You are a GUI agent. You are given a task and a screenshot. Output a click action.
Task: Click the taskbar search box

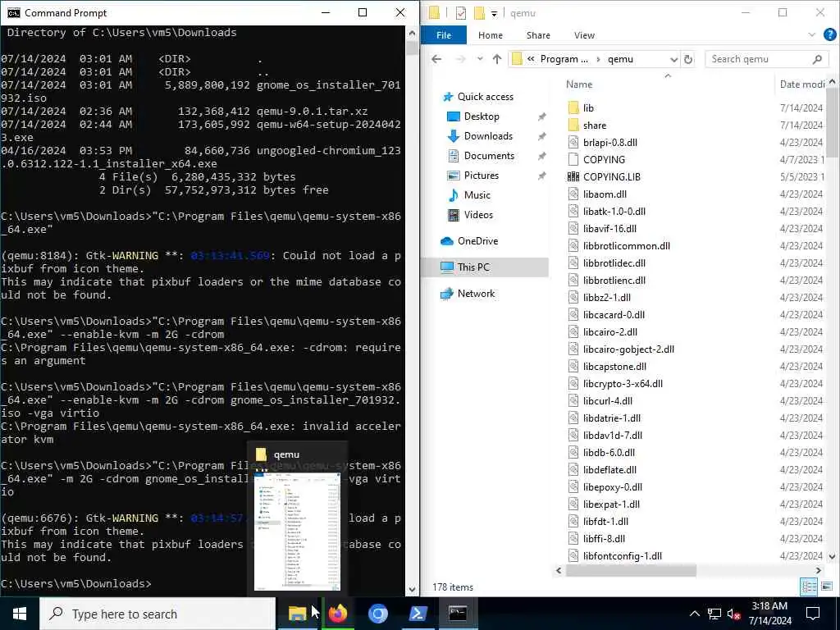[x=158, y=614]
